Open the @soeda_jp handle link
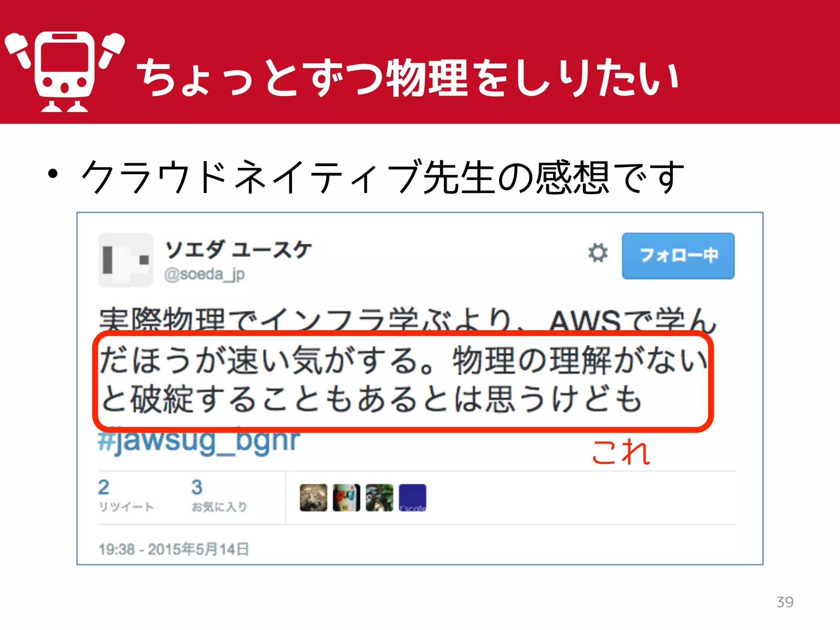 204,274
